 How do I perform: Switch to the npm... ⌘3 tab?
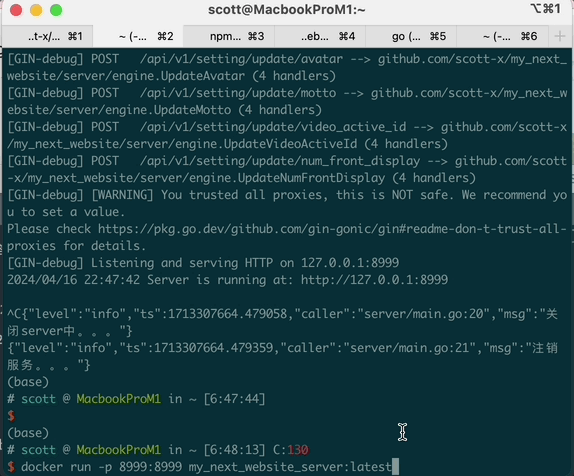(x=229, y=36)
